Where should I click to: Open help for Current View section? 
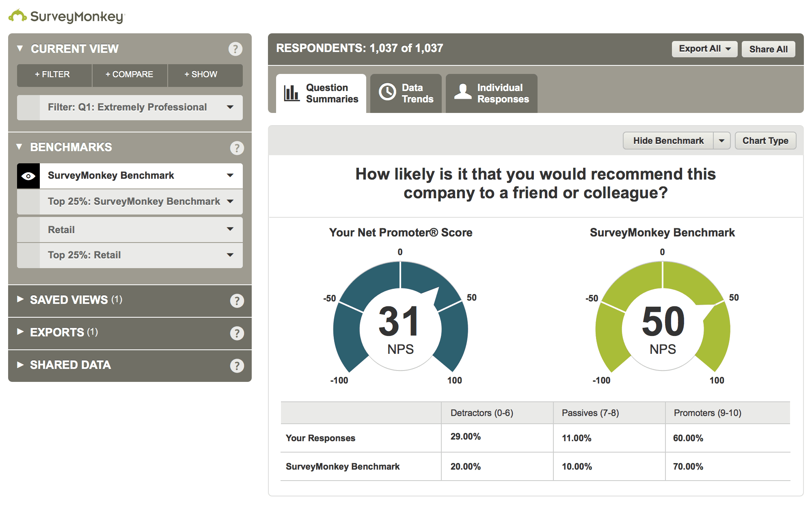coord(235,49)
